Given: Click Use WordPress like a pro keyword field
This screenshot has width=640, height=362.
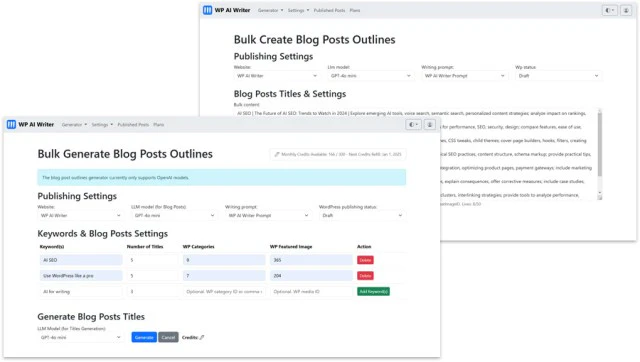Looking at the screenshot, I should point(81,276).
